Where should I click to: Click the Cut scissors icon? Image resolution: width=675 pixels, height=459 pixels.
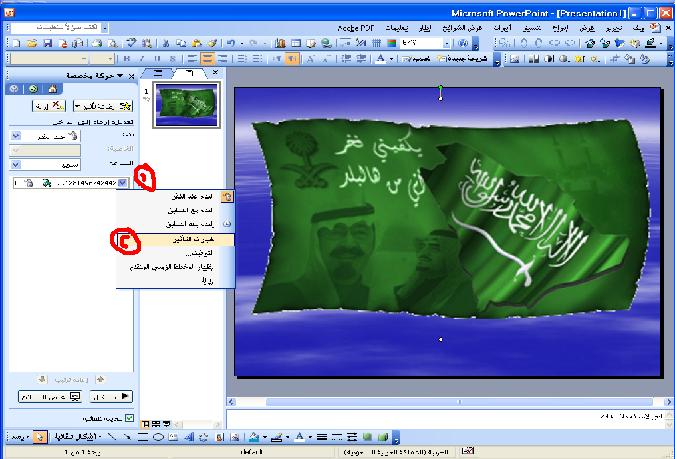click(x=166, y=43)
